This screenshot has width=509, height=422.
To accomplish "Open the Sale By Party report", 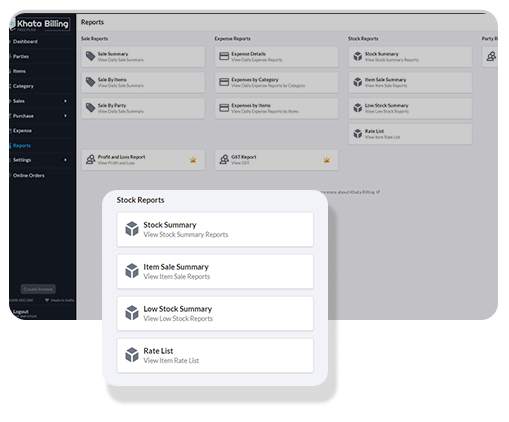I will pyautogui.click(x=143, y=108).
